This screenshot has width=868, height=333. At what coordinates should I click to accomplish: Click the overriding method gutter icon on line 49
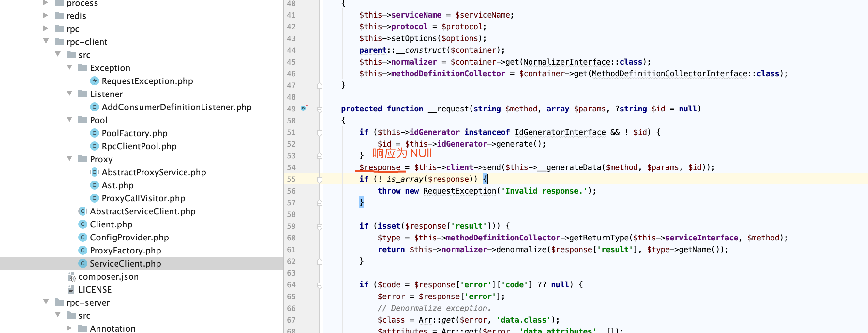coord(305,109)
